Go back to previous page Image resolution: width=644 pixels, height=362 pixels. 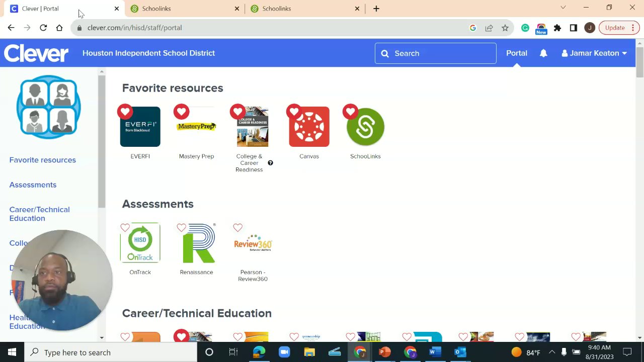pos(11,28)
